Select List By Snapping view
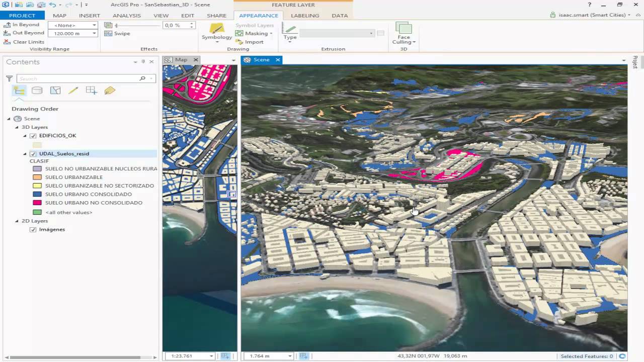This screenshot has height=362, width=644. click(92, 90)
